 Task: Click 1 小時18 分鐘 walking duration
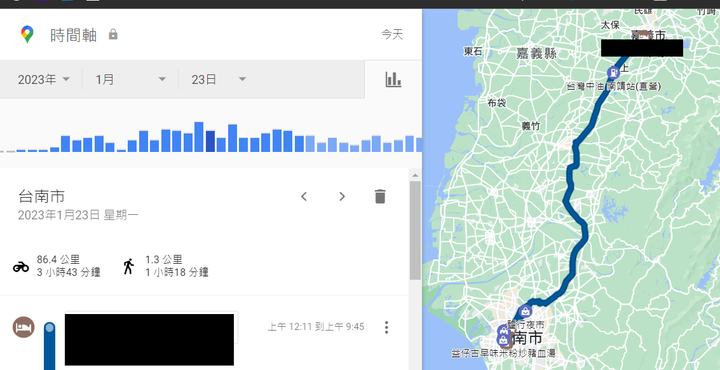click(x=177, y=272)
